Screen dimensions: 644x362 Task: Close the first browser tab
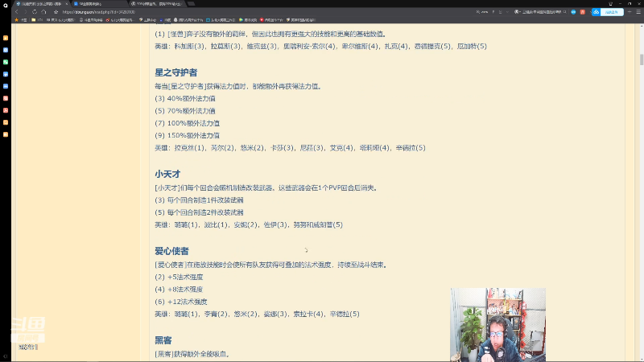[67, 4]
